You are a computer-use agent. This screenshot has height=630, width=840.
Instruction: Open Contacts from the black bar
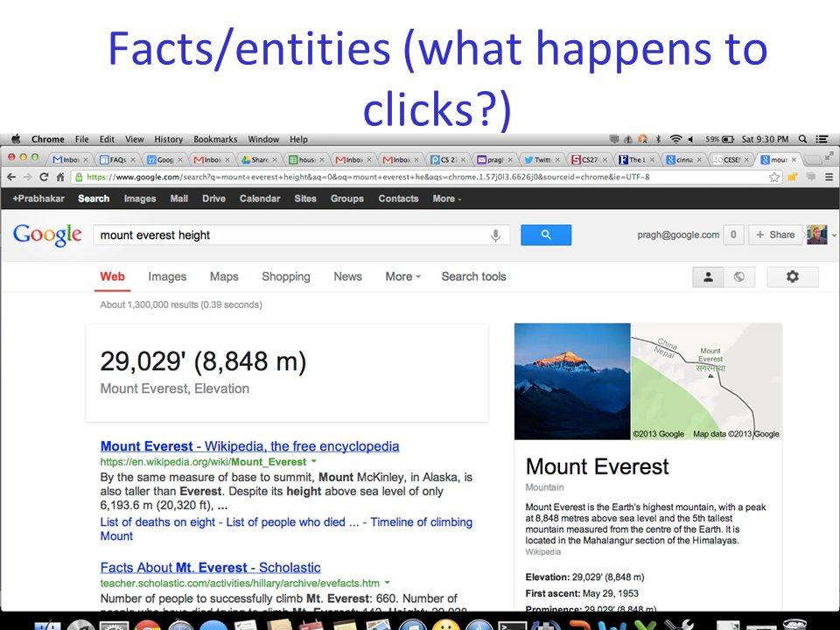(x=399, y=199)
